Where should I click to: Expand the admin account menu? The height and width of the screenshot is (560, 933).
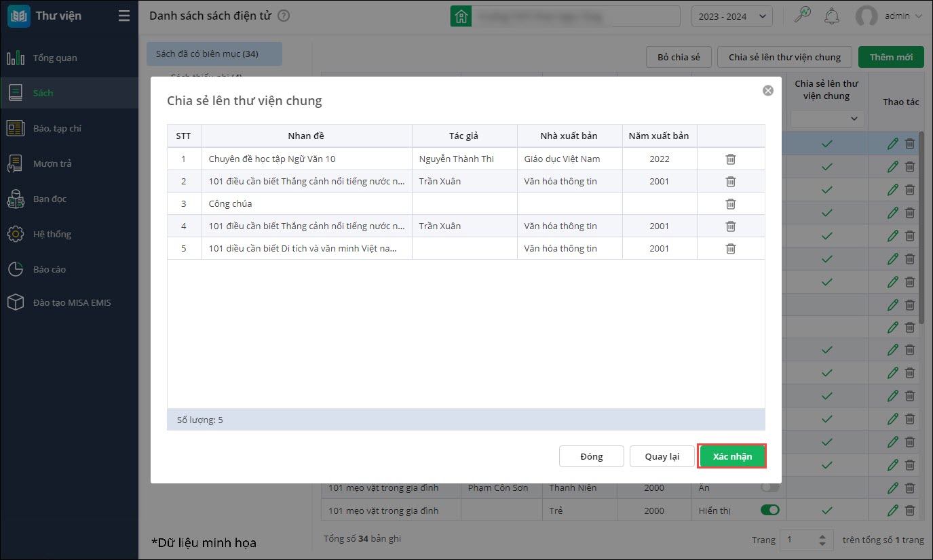point(890,16)
